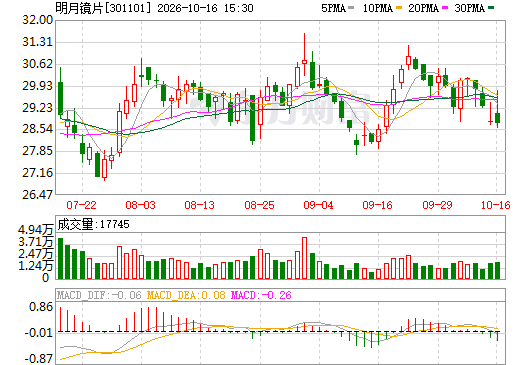The image size is (520, 365).
Task: Click price axis label 29.23
Action: (x=37, y=107)
